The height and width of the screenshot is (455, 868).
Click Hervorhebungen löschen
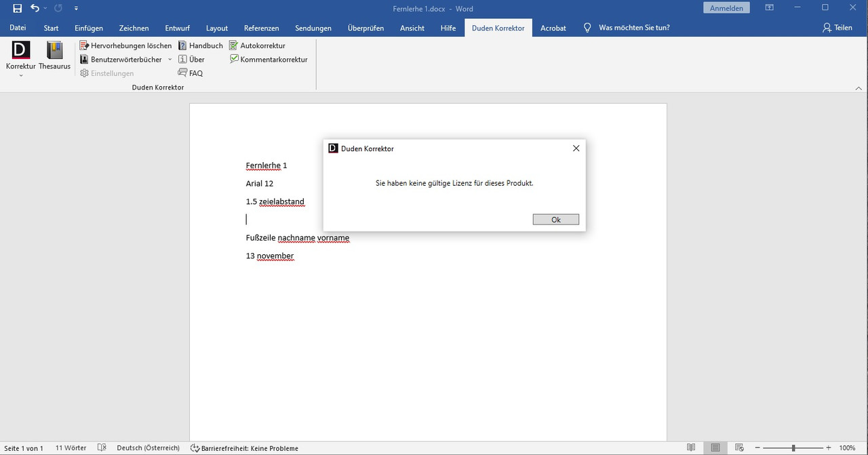(125, 45)
